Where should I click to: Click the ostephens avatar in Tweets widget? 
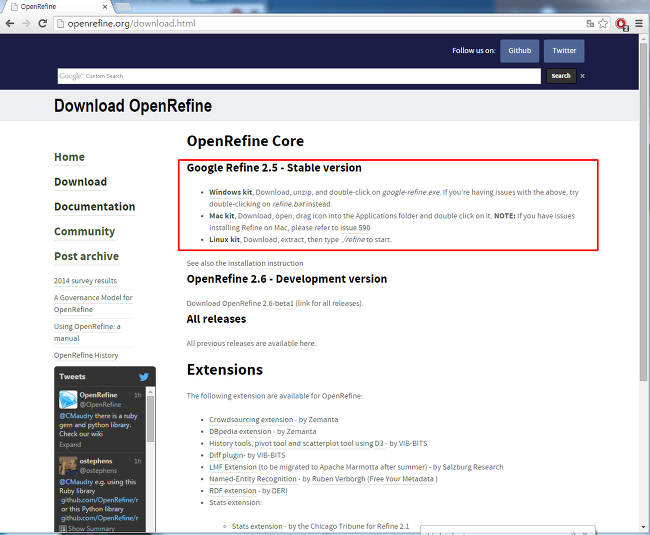coord(68,465)
